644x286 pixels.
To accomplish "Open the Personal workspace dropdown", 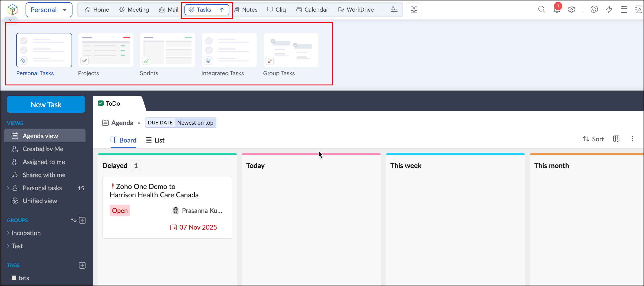I will click(x=49, y=10).
